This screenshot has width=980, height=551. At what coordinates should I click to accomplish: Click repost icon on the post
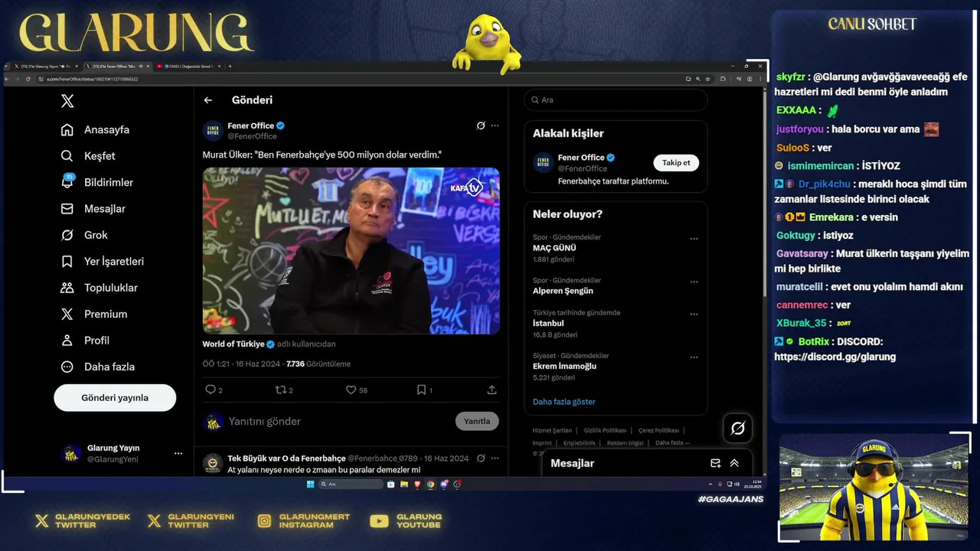point(280,390)
